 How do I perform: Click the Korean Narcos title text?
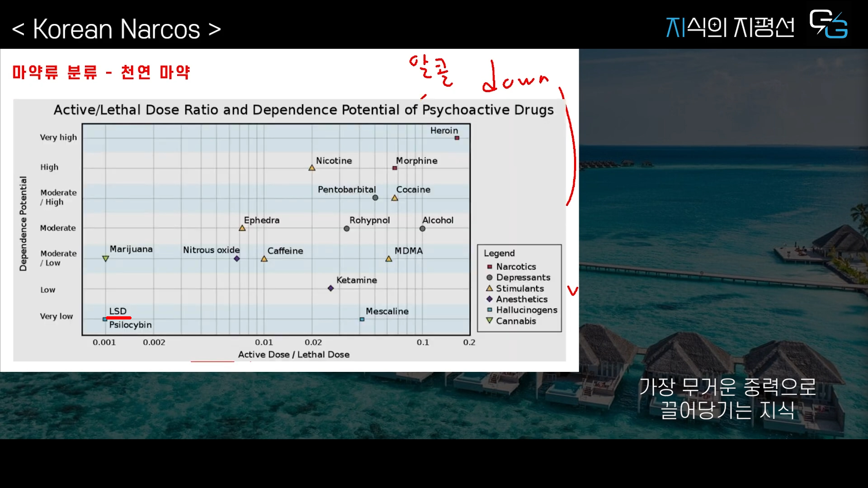click(116, 29)
